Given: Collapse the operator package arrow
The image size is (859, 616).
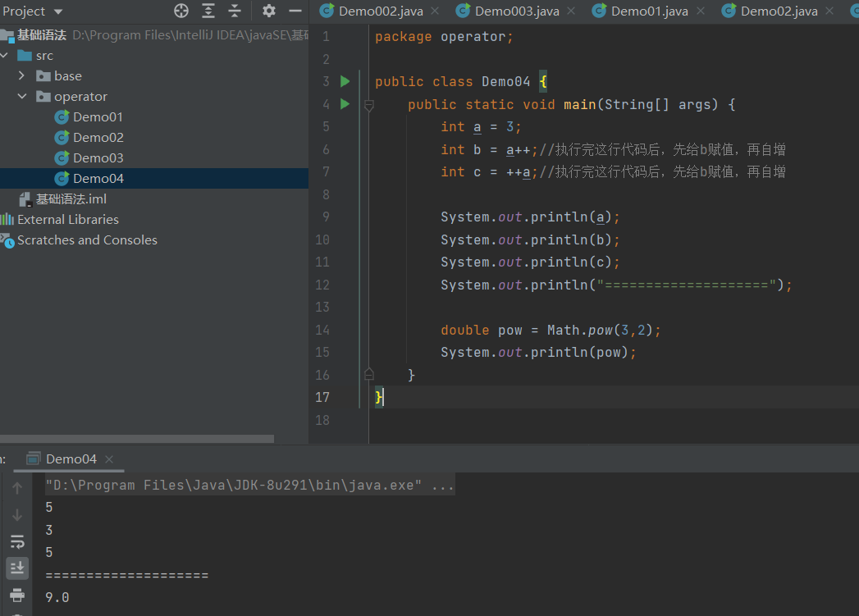Looking at the screenshot, I should (x=22, y=96).
